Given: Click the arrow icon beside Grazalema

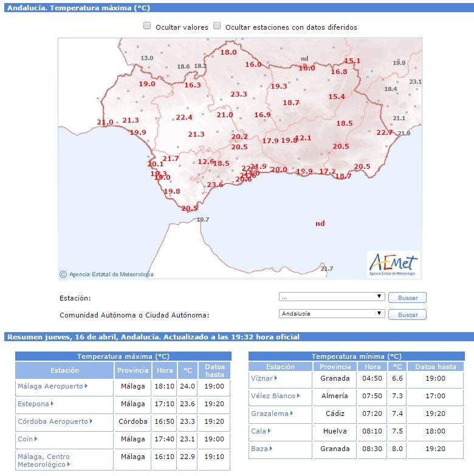Looking at the screenshot, I should click(x=291, y=413).
